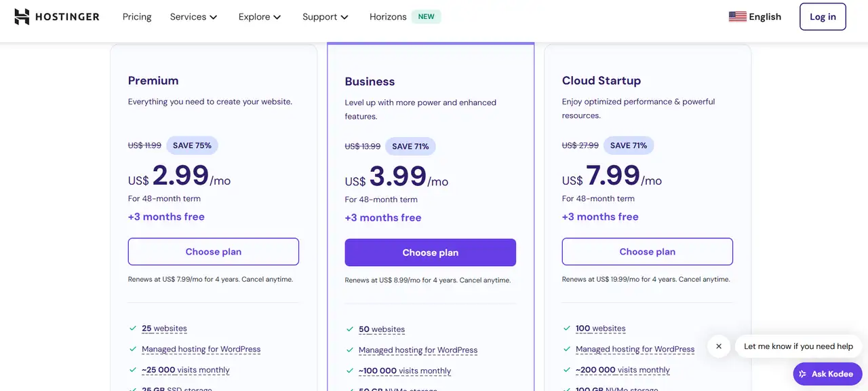Screen dimensions: 868x391
Task: Click the '100 websites' feature link
Action: [x=601, y=329]
